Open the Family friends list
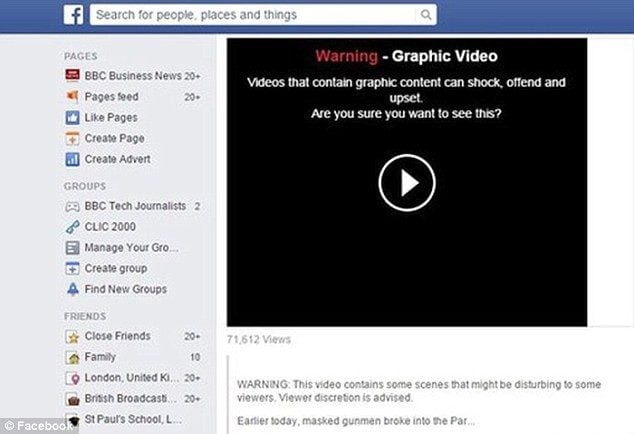634x434 pixels. click(100, 357)
